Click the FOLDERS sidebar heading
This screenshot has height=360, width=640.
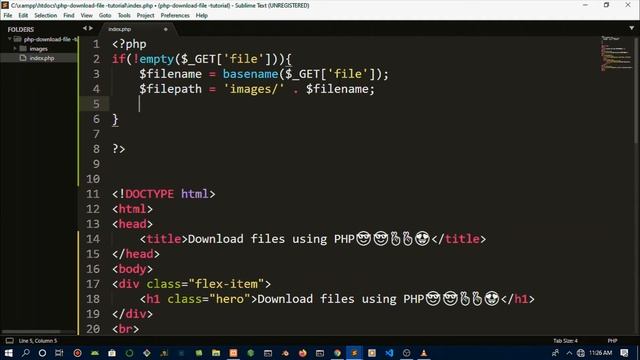pyautogui.click(x=20, y=29)
